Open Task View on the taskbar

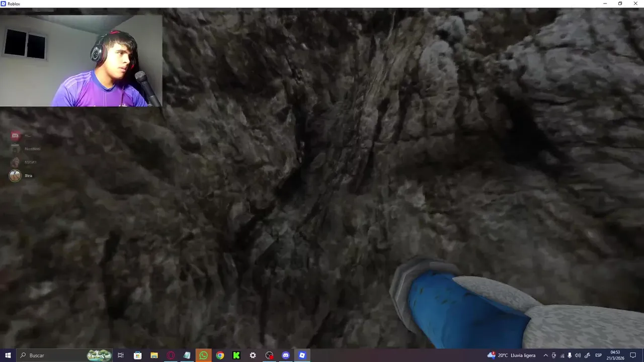(121, 355)
